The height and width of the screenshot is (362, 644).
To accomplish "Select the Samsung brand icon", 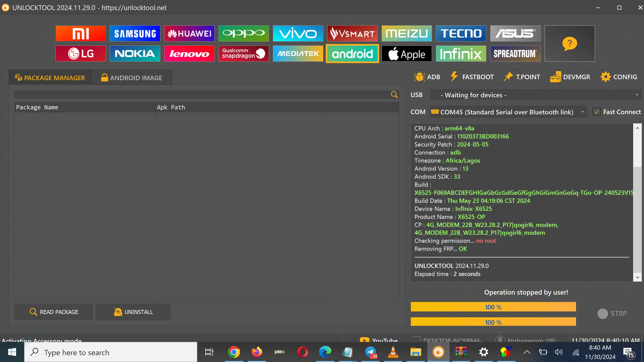I will pos(135,33).
